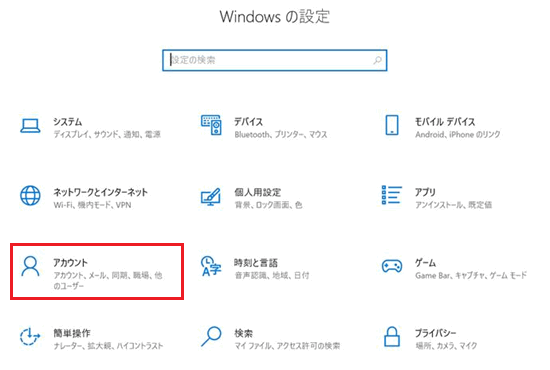Click the text '音声認識、地域、日付'
The width and height of the screenshot is (550, 370).
pos(272,275)
